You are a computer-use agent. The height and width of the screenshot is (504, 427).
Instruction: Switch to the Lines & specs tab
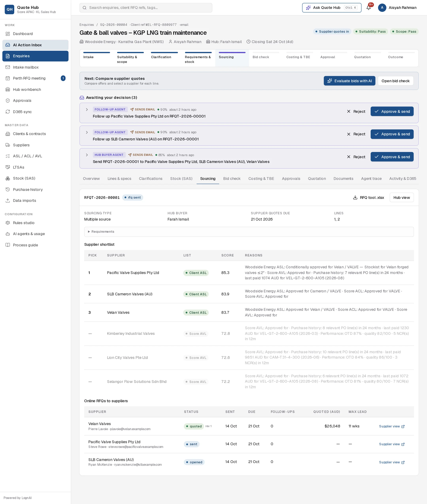tap(119, 178)
